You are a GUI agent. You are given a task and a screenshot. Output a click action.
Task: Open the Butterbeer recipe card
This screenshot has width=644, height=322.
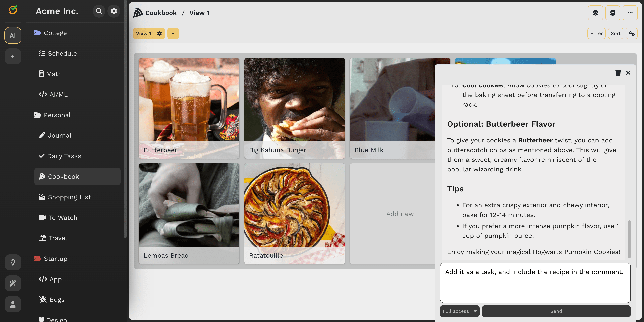point(189,108)
